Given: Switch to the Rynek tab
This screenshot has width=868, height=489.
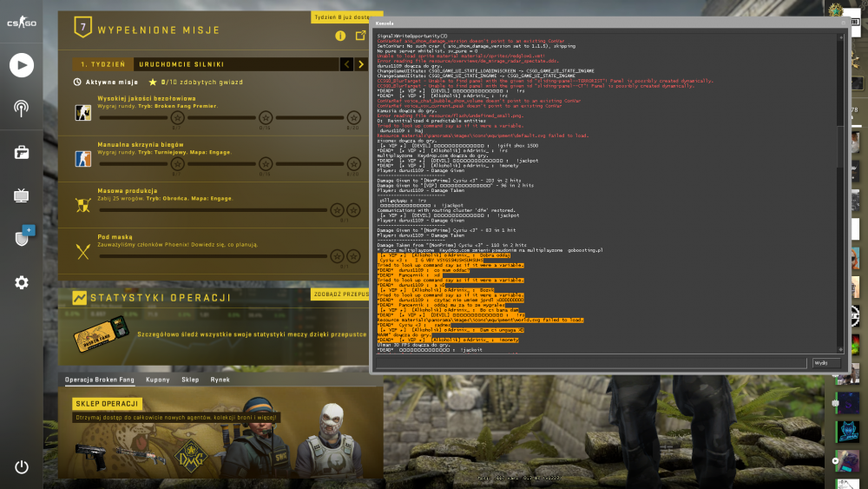Looking at the screenshot, I should 220,380.
